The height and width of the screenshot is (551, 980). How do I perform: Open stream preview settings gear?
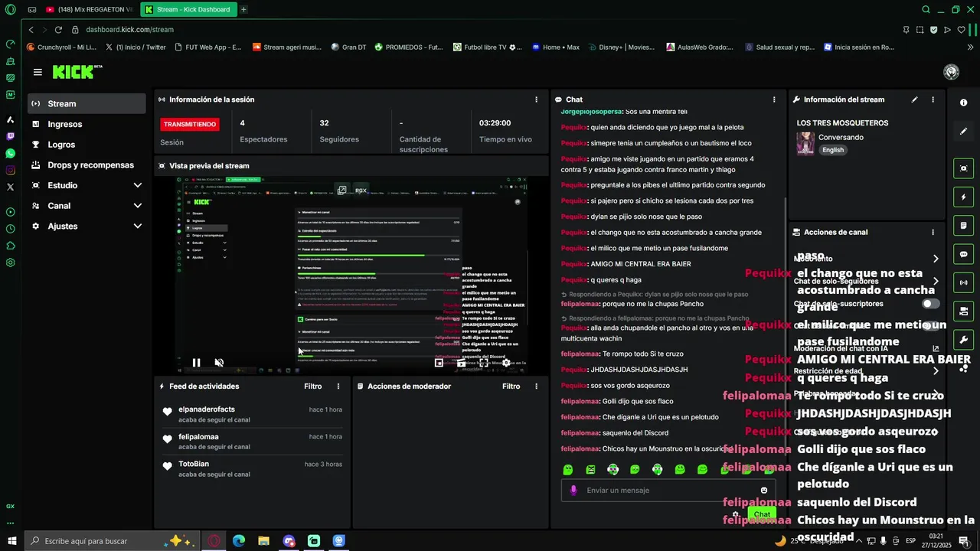[506, 363]
